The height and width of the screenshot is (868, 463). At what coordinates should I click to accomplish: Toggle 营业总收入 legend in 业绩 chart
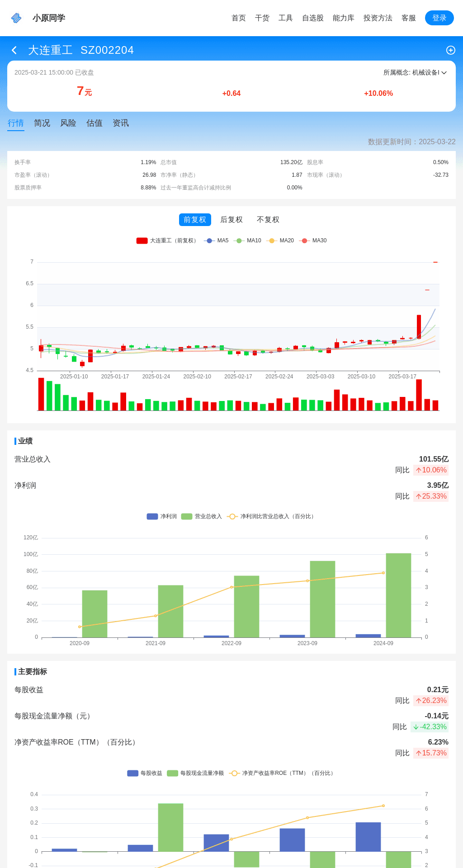tap(201, 516)
